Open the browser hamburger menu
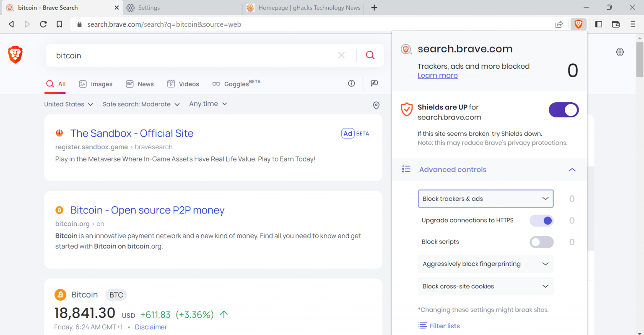The width and height of the screenshot is (644, 335). [633, 24]
